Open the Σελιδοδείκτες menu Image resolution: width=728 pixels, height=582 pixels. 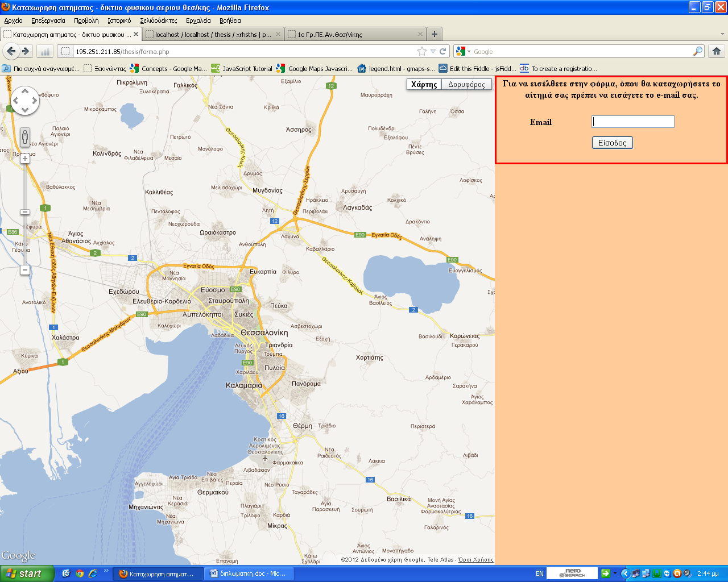tap(159, 20)
